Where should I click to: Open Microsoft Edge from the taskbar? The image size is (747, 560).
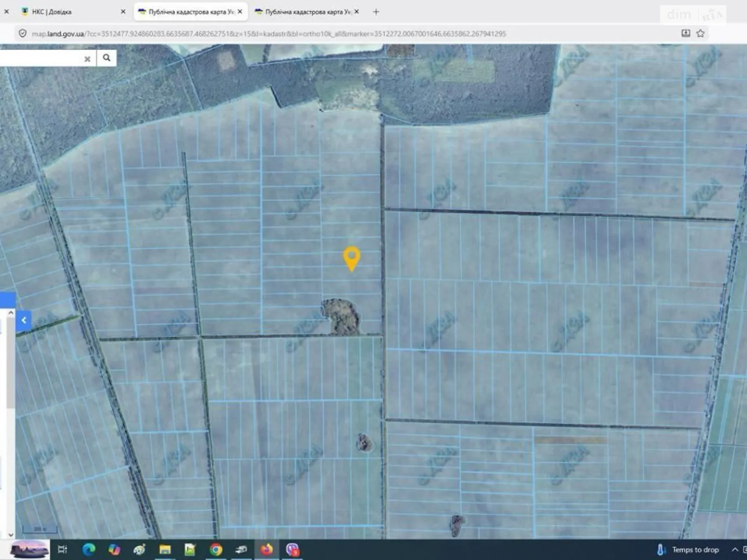[x=88, y=549]
